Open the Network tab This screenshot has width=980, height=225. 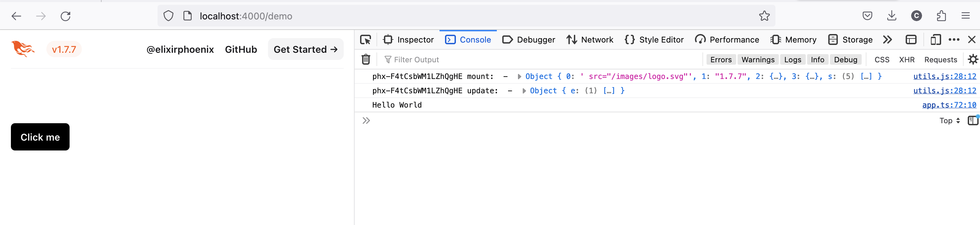coord(589,39)
